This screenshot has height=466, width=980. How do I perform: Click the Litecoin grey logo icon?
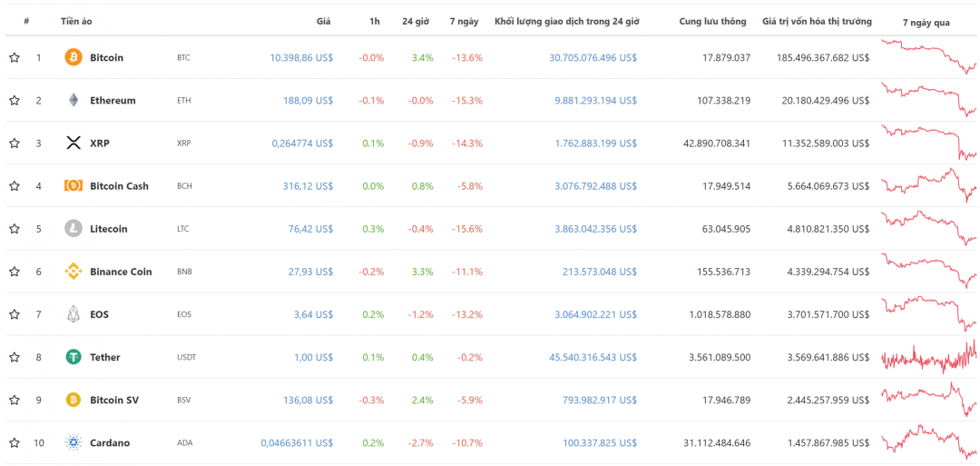coord(73,229)
